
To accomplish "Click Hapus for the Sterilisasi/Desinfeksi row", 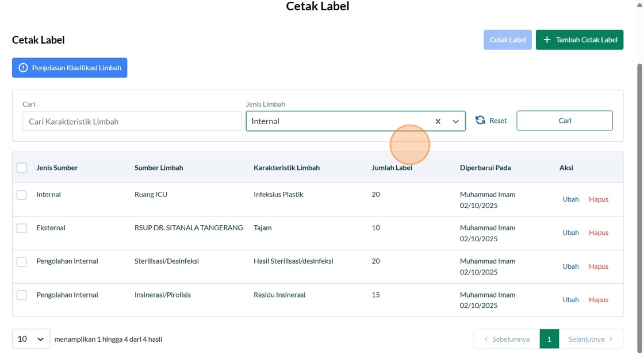I will 598,267.
